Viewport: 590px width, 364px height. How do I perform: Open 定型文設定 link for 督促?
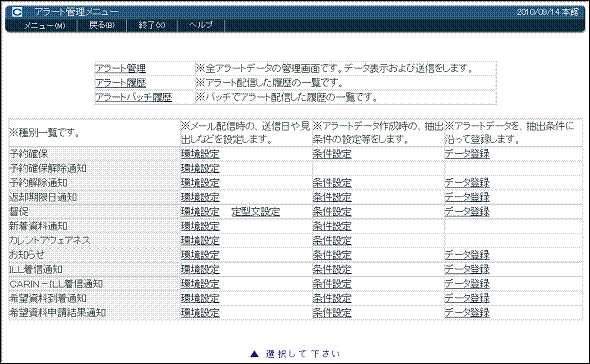pyautogui.click(x=256, y=212)
